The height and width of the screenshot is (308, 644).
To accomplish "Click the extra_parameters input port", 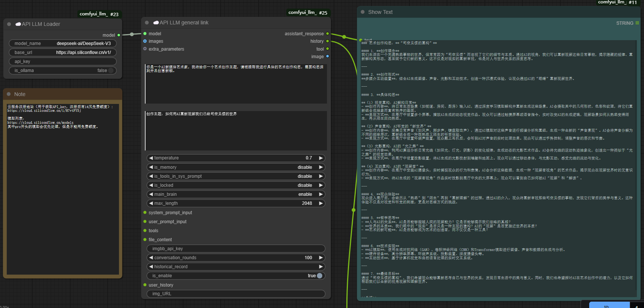I will point(145,49).
